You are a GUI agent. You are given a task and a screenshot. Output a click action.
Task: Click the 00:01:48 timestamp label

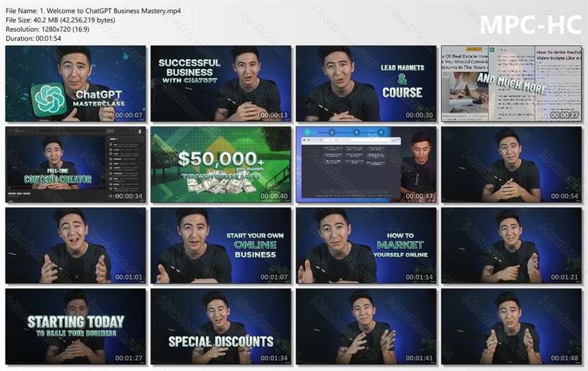[564, 358]
